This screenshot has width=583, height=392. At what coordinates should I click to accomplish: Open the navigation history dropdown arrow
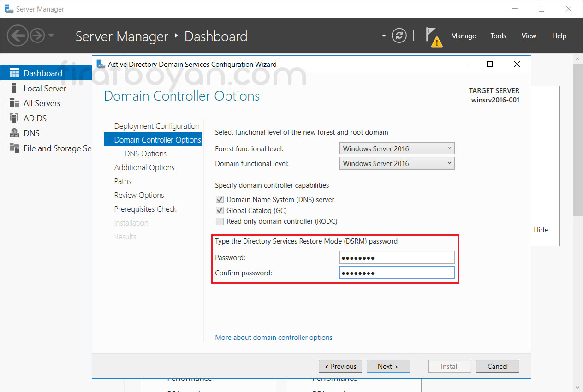pyautogui.click(x=51, y=36)
